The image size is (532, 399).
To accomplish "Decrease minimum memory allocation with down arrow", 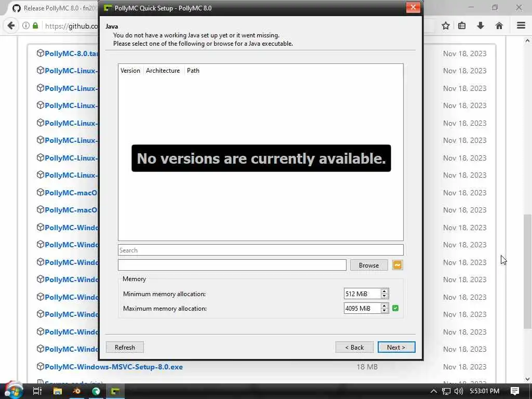I will click(384, 296).
